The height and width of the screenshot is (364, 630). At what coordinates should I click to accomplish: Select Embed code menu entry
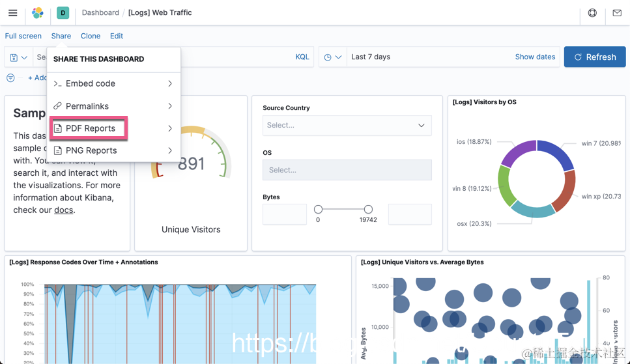113,83
